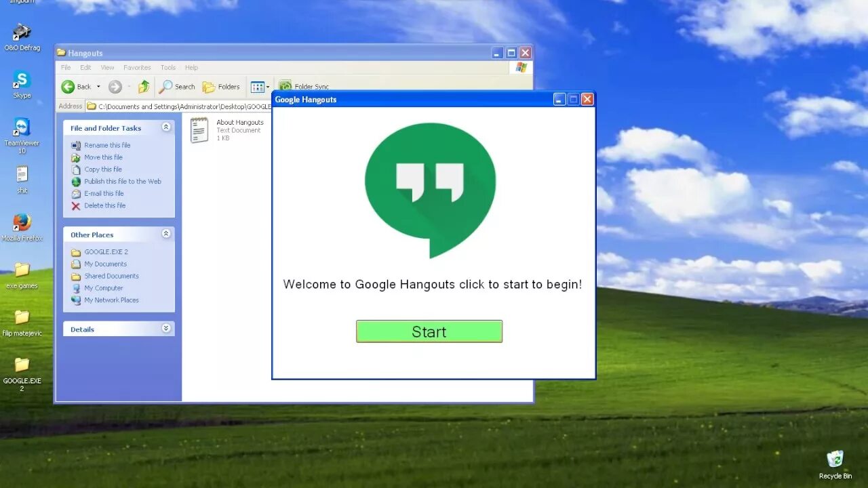This screenshot has height=488, width=868.
Task: Open My Documents from Other Places
Action: 105,264
